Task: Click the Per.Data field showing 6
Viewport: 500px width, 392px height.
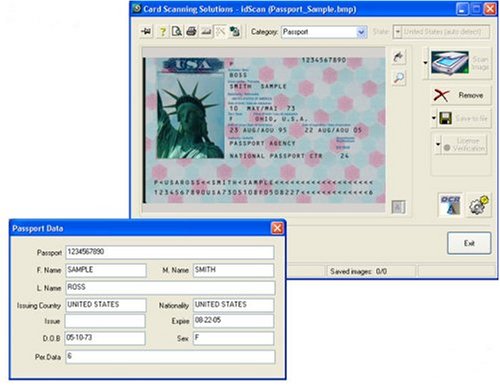Action: [x=170, y=357]
